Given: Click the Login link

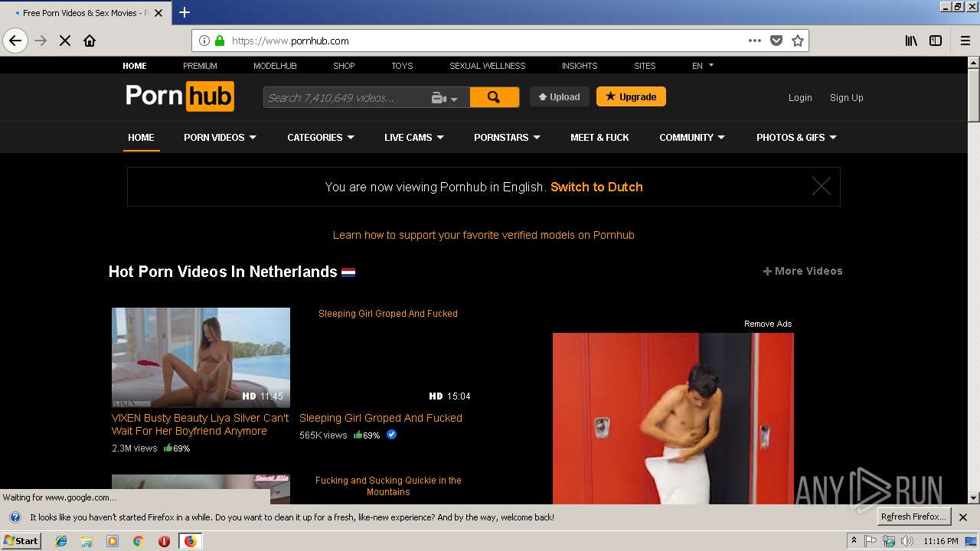Looking at the screenshot, I should click(x=800, y=97).
